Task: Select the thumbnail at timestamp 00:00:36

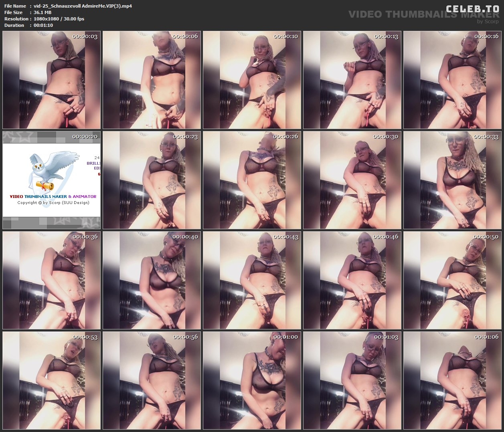Action: tap(51, 281)
